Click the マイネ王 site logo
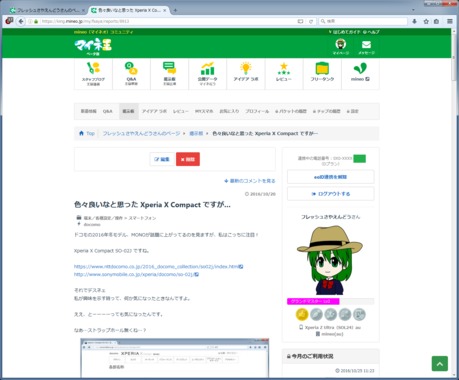Image resolution: width=459 pixels, height=380 pixels. point(93,46)
